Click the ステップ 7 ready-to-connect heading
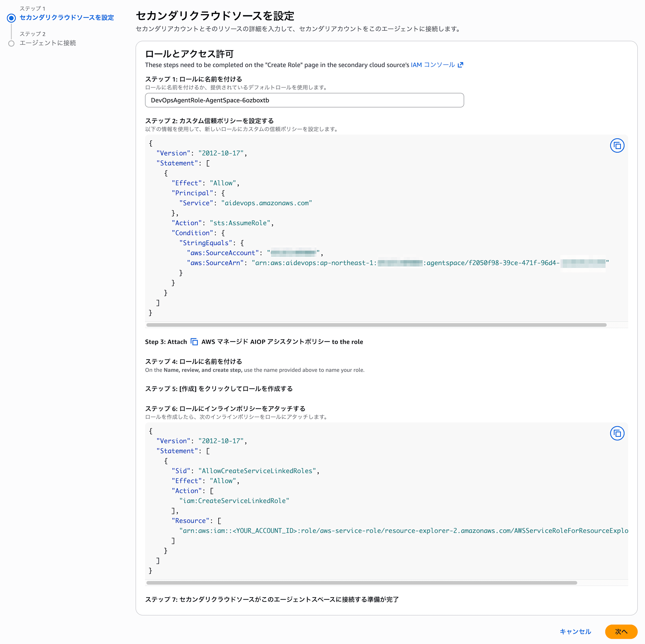Viewport: 645px width, 644px height. (272, 599)
